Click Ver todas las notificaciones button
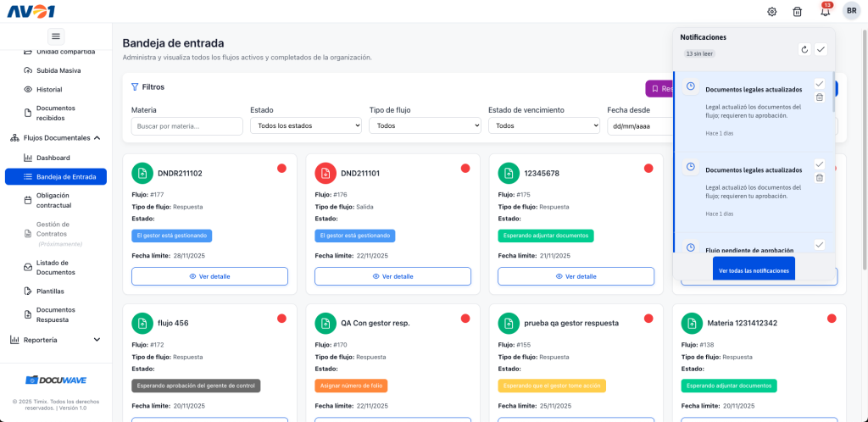The width and height of the screenshot is (868, 422). 754,271
